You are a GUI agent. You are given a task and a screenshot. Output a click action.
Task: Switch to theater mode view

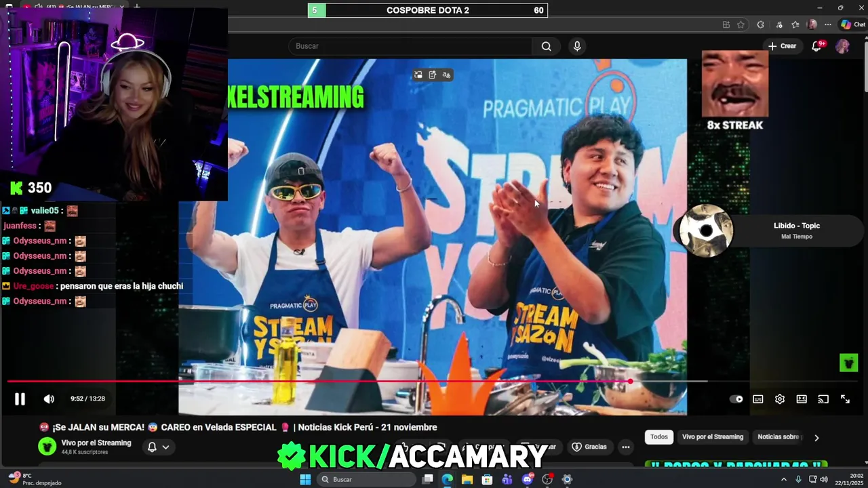[802, 399]
